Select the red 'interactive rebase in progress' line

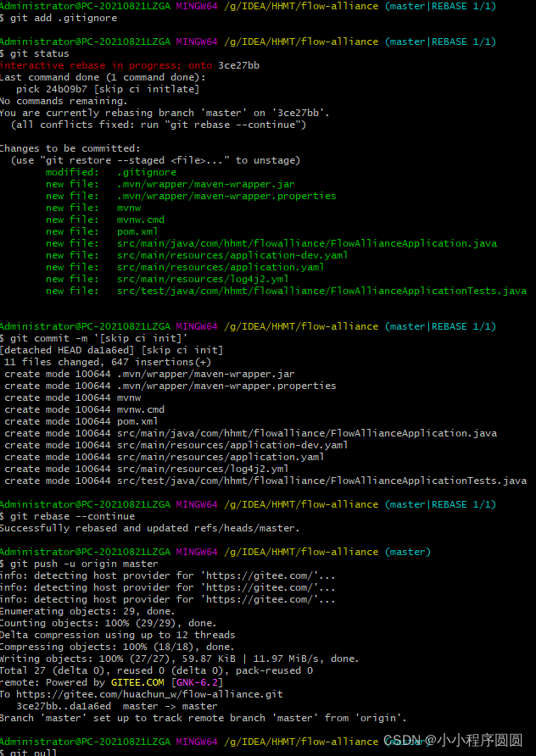(130, 65)
